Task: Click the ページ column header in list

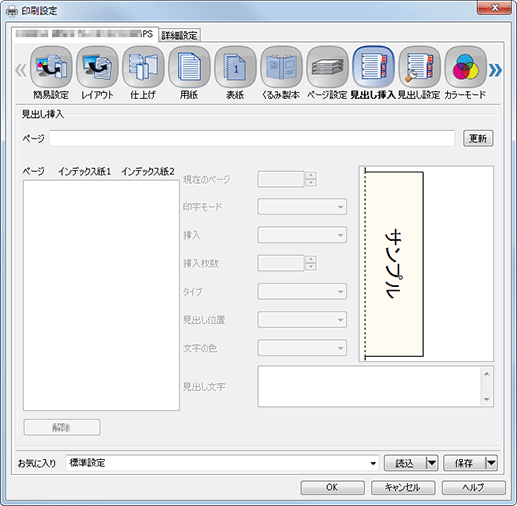Action: click(33, 171)
